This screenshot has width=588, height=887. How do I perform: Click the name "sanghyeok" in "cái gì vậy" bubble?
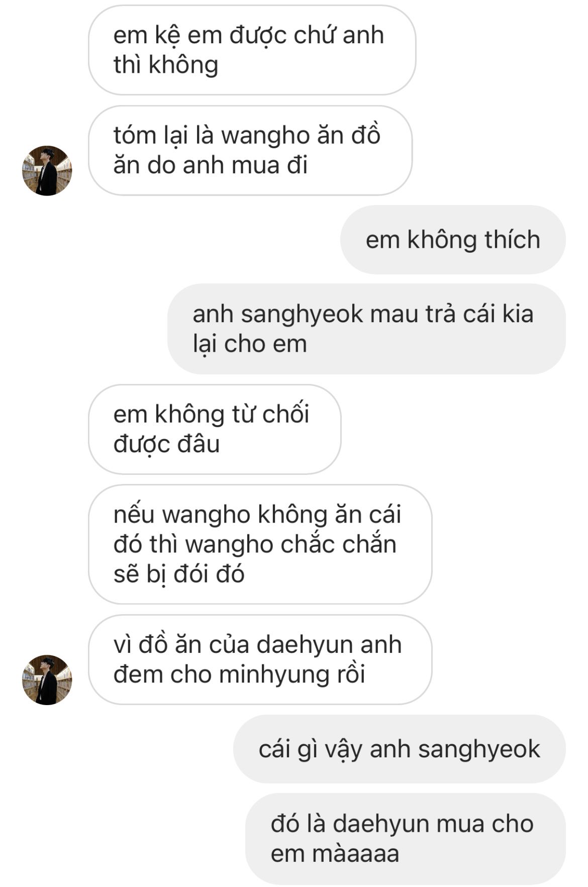pos(479,749)
